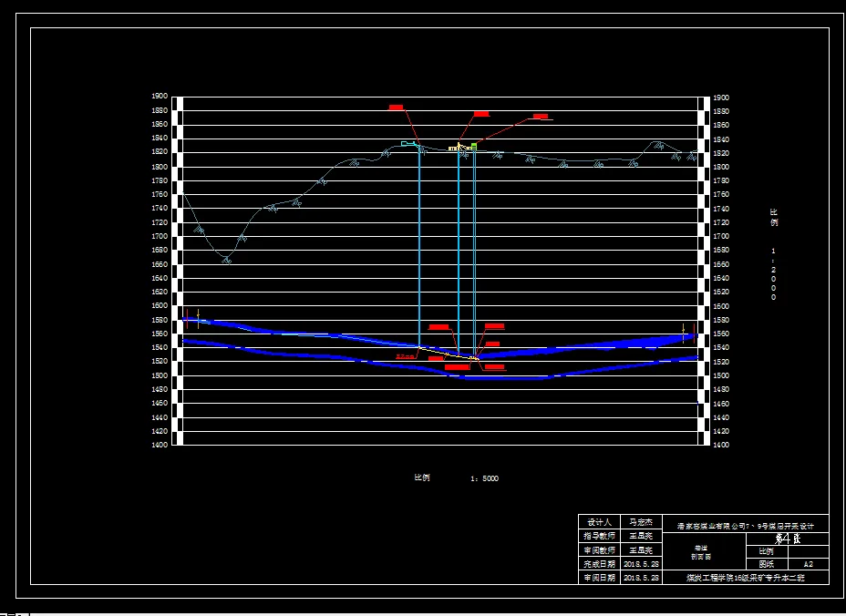Viewport: 846px width, 616px height.
Task: Click the 1800 label on left elevation axis
Action: pyautogui.click(x=160, y=166)
